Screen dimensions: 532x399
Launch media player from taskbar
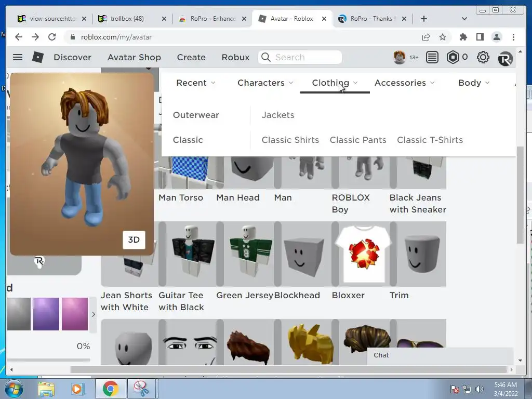[77, 389]
